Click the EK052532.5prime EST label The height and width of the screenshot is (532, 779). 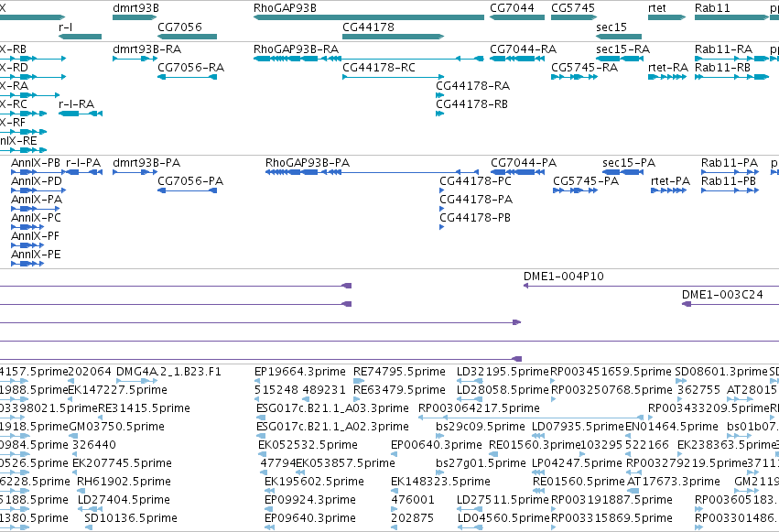pos(308,445)
